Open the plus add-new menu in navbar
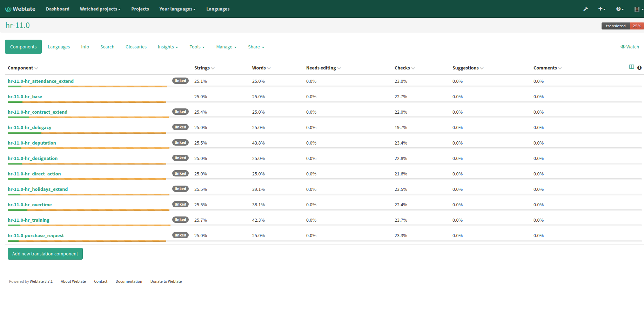 602,9
